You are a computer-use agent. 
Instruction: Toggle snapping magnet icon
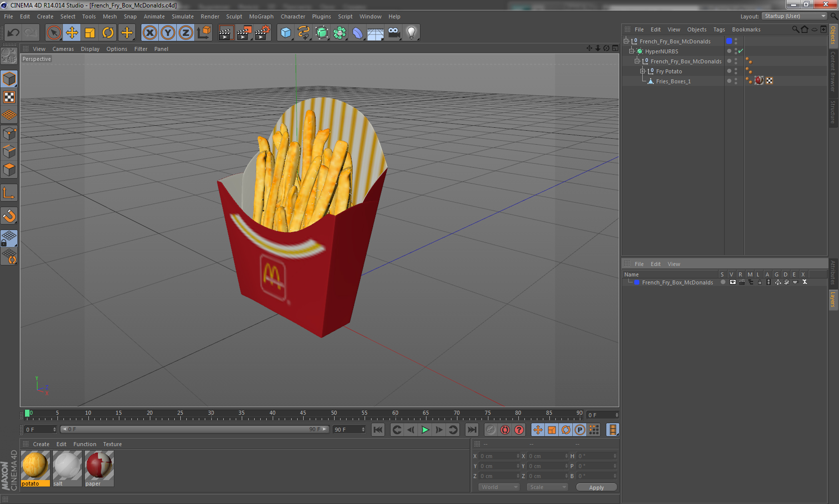tap(9, 216)
